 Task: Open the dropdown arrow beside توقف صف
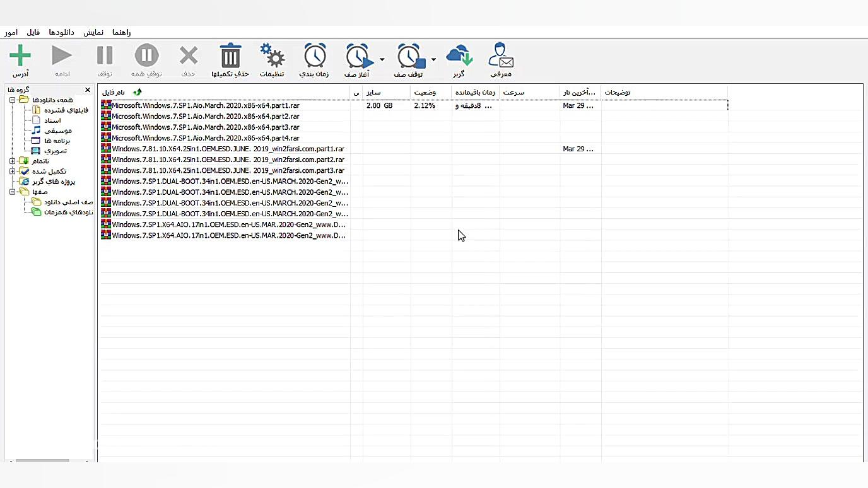pos(433,60)
